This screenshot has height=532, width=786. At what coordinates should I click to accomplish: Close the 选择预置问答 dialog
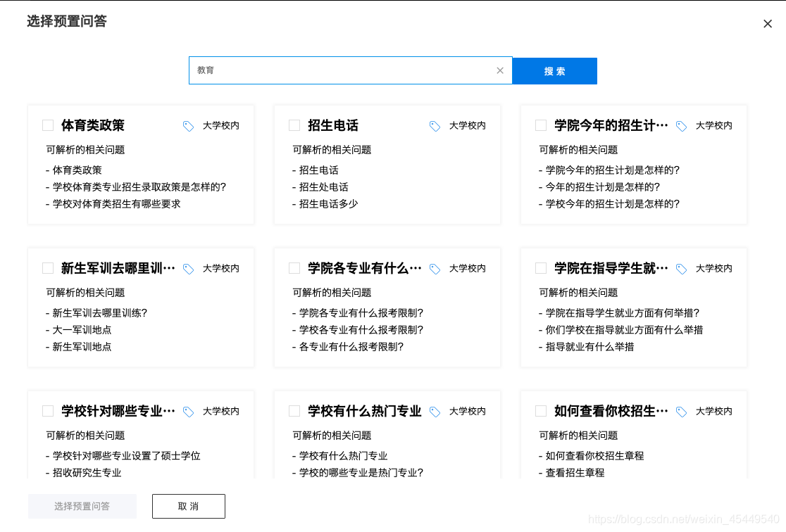[x=768, y=23]
